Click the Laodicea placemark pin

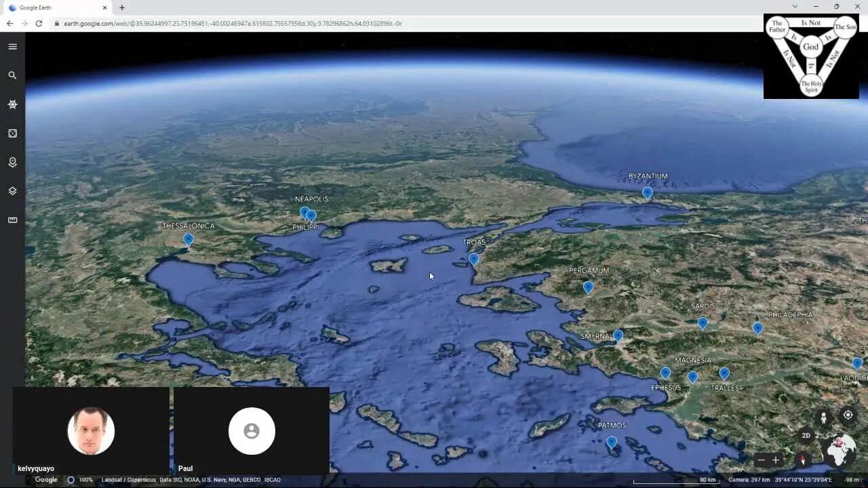click(857, 363)
